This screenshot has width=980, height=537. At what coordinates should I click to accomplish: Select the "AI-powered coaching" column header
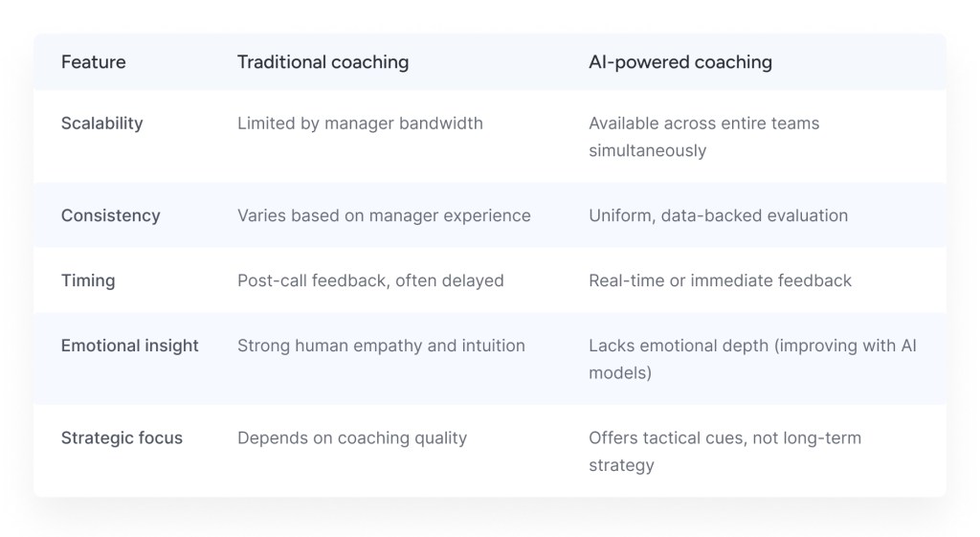click(x=679, y=62)
